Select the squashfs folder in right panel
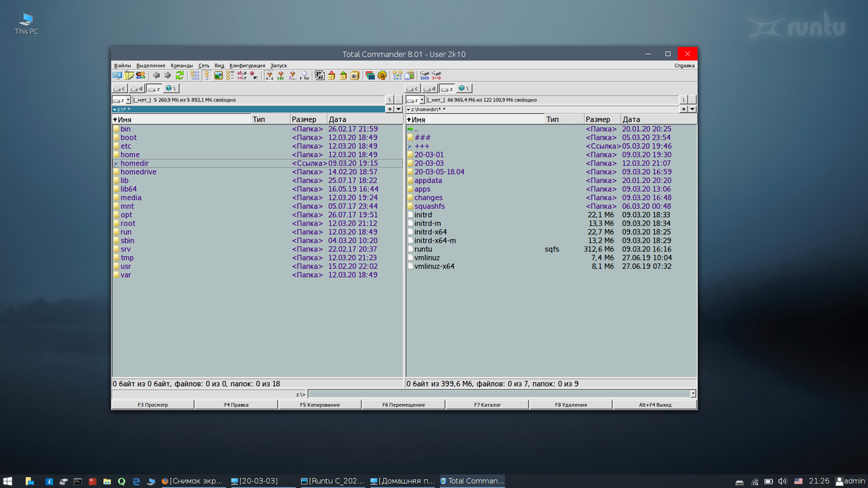Screen dimensions: 868x488 (x=551, y=206)
